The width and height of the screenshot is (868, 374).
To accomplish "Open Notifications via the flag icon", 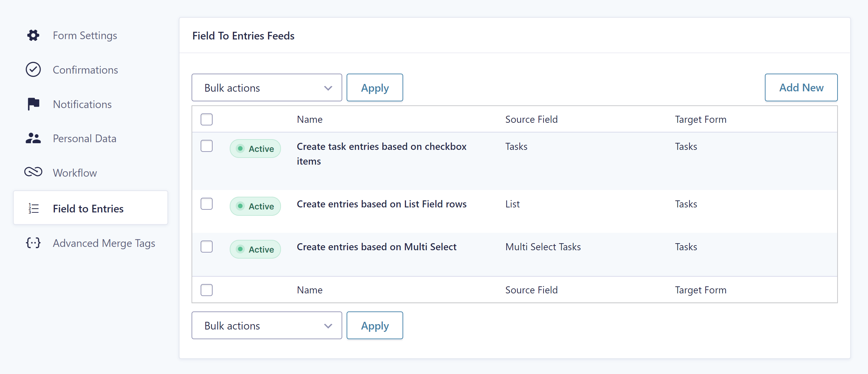I will (33, 104).
